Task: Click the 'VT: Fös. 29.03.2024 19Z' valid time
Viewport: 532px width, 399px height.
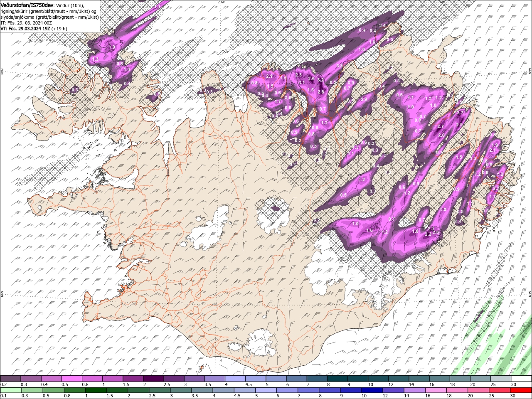Action: pos(25,29)
